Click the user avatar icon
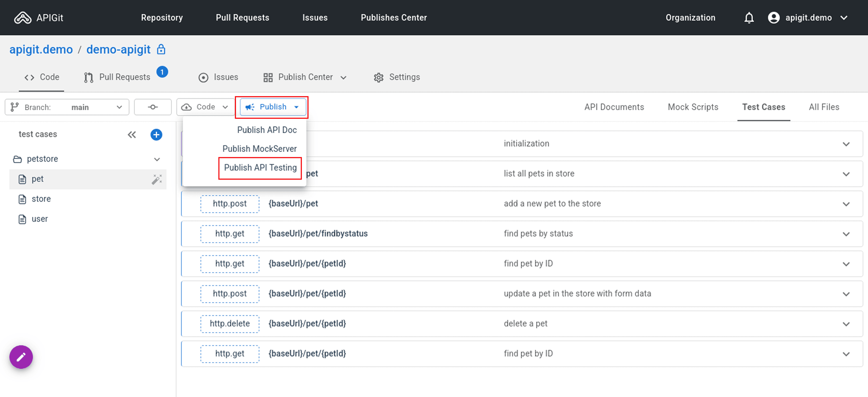868x397 pixels. point(774,18)
